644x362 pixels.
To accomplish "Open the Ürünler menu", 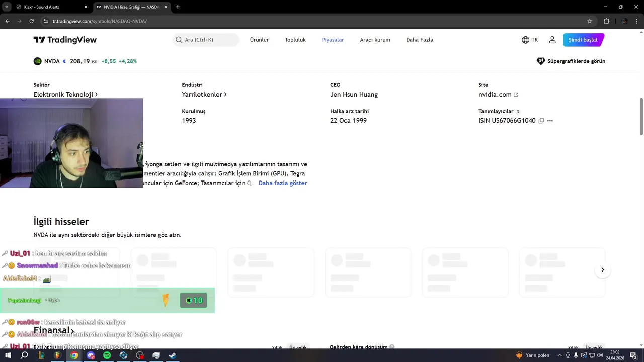I will 259,40.
